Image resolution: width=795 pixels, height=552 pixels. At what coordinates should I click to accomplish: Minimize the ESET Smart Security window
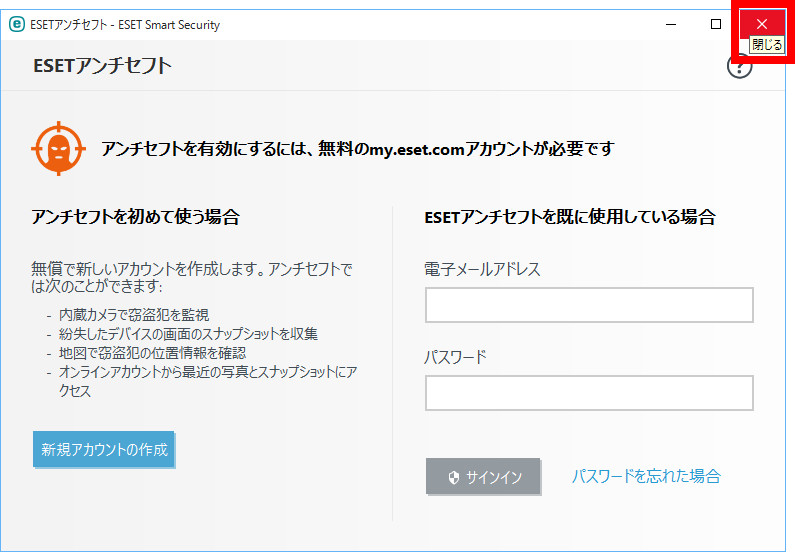point(671,24)
